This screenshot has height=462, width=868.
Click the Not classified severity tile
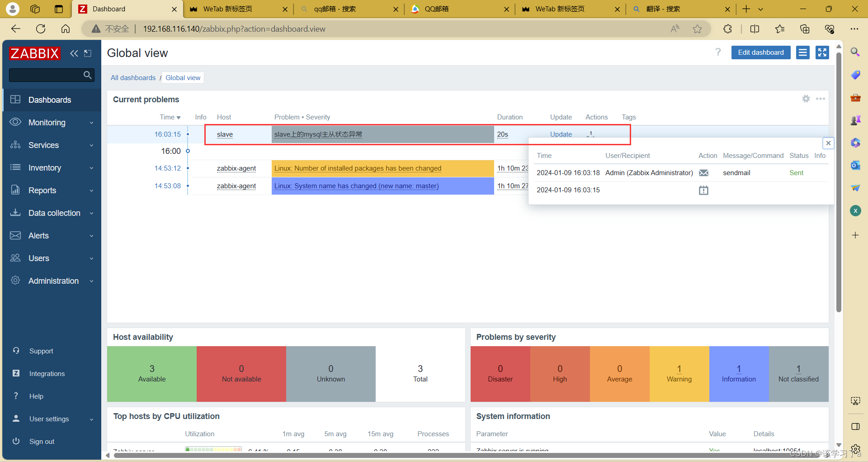point(798,374)
